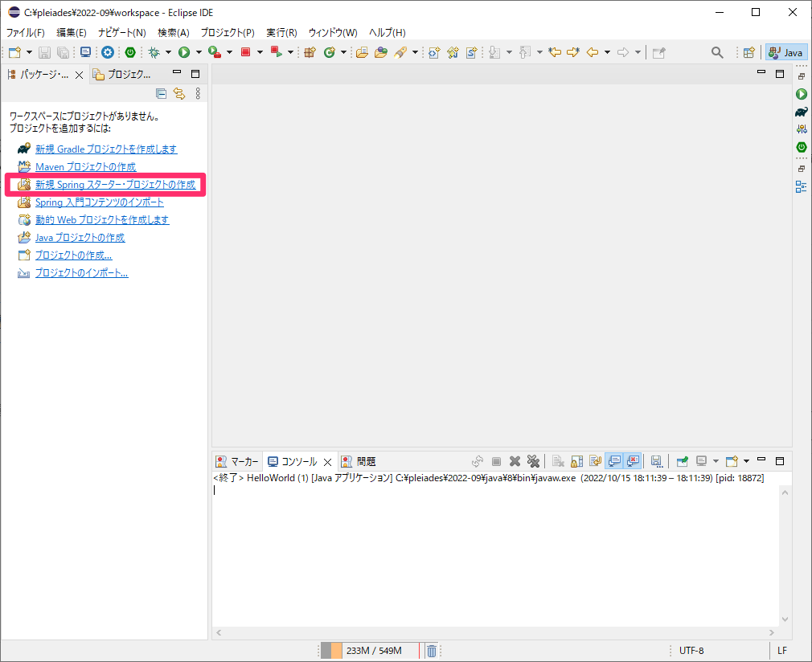The height and width of the screenshot is (662, 812).
Task: Click the blue gear toolbar icon
Action: coord(108,52)
